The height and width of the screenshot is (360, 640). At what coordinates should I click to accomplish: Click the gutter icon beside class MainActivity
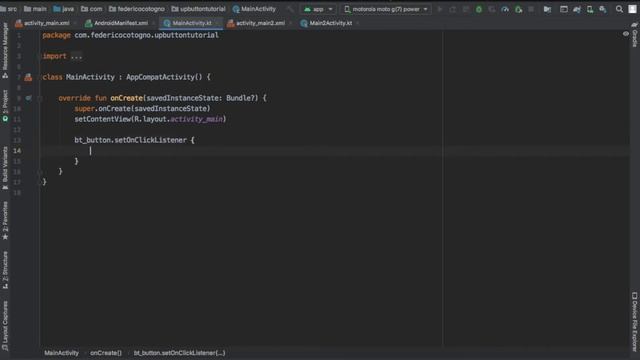[x=28, y=77]
